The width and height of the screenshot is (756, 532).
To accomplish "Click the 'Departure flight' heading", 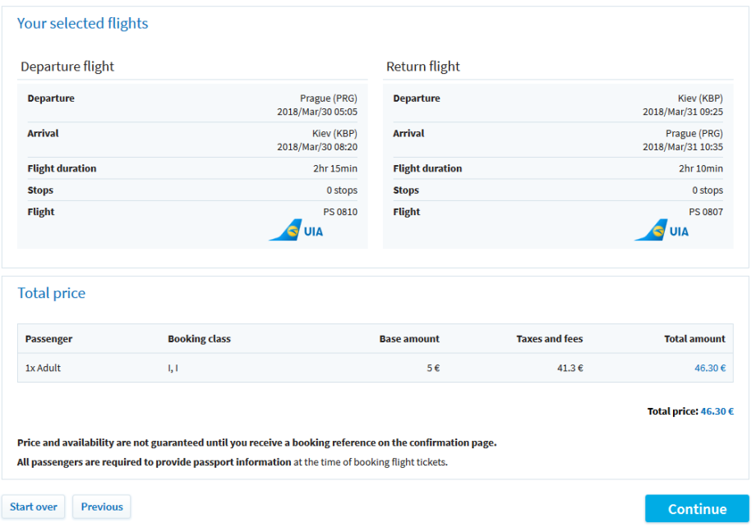I will [x=67, y=66].
